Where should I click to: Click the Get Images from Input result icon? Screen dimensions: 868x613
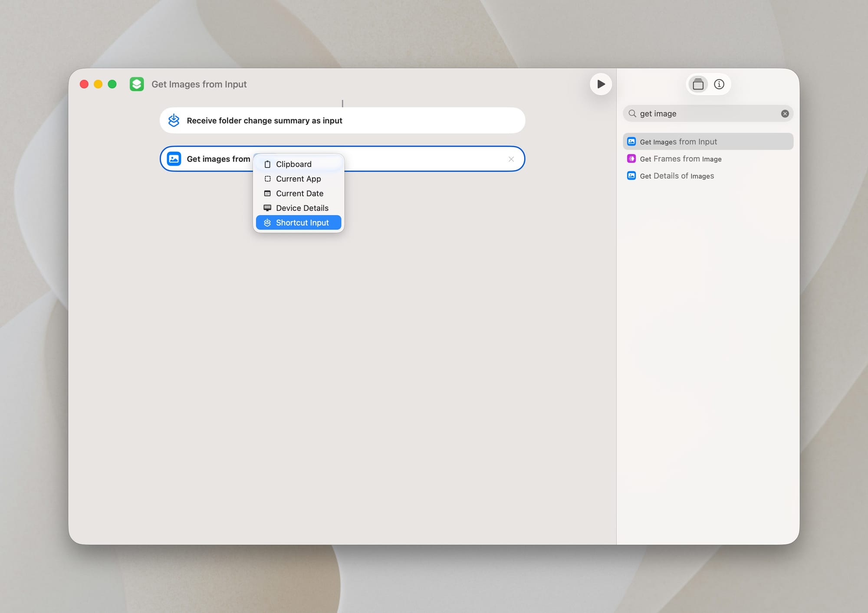point(631,141)
